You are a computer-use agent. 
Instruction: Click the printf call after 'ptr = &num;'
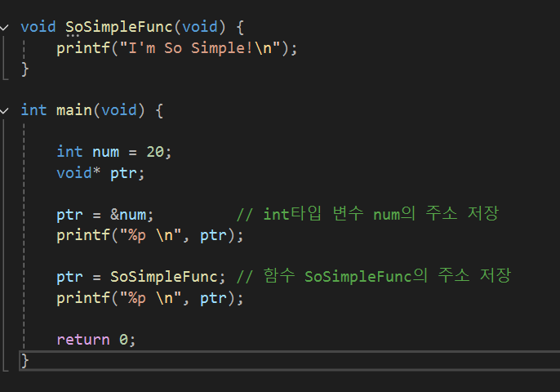coord(150,236)
